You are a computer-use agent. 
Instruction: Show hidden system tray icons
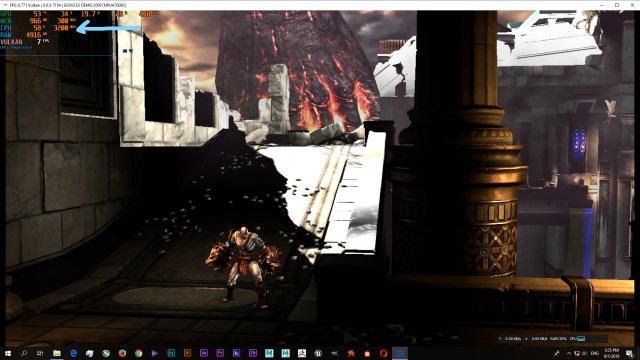pyautogui.click(x=569, y=353)
